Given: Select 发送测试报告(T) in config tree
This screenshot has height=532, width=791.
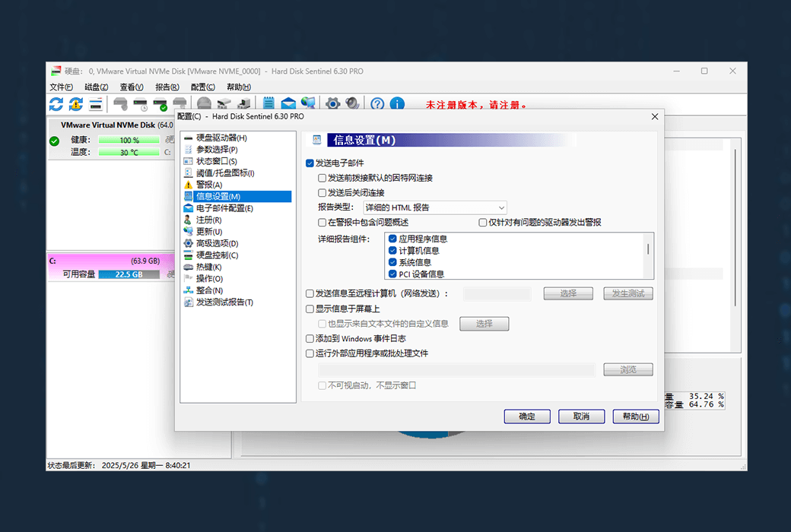Looking at the screenshot, I should (x=224, y=302).
